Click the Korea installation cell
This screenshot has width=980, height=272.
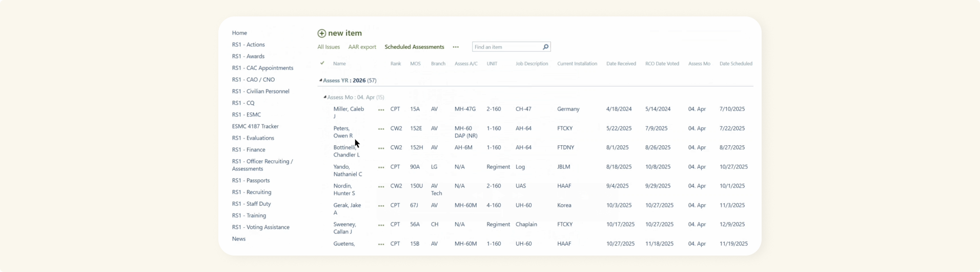pyautogui.click(x=564, y=205)
